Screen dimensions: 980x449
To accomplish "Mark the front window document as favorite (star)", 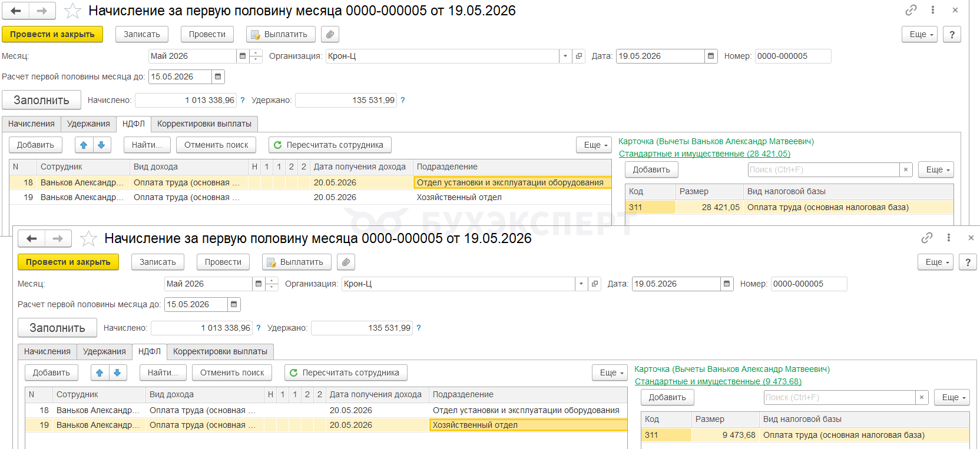I will pyautogui.click(x=88, y=238).
